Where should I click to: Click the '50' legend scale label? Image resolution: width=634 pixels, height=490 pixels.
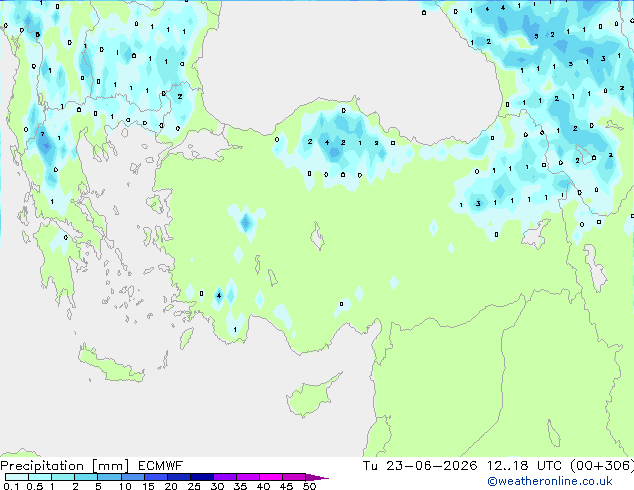[x=310, y=486]
